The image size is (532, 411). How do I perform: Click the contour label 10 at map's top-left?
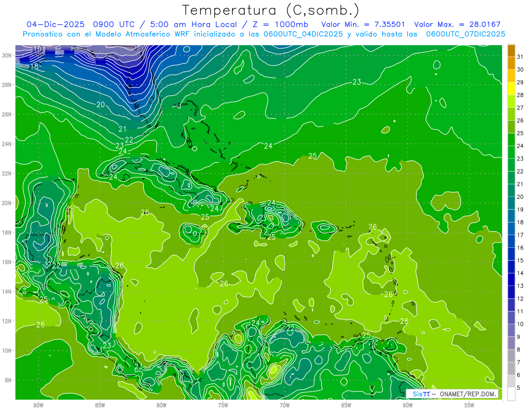tap(38, 49)
